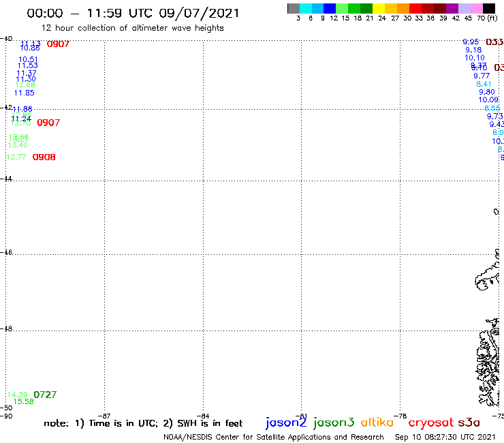
Task: Click the wave height value '11.85'
Action: tap(24, 93)
